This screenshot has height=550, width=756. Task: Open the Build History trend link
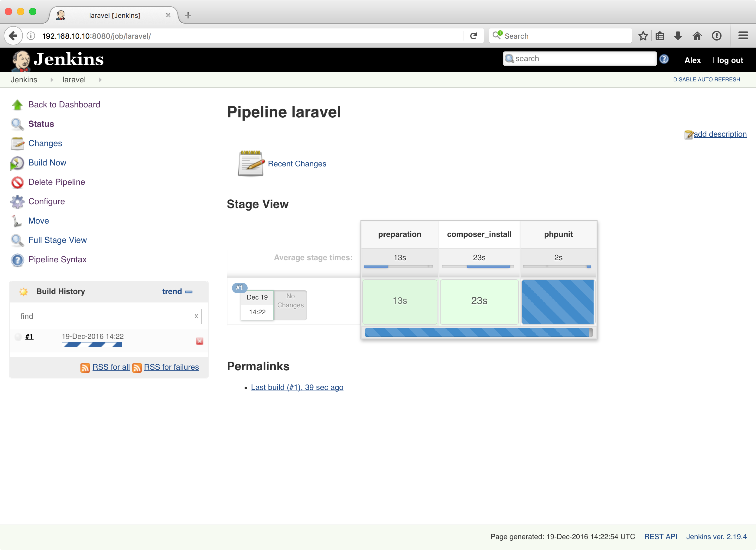coord(172,292)
